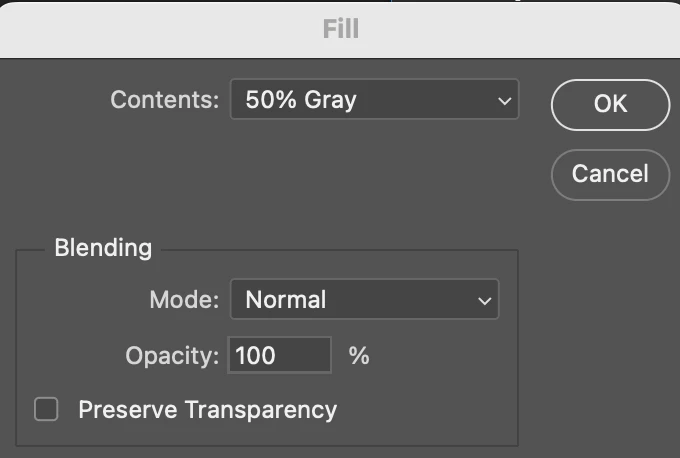
Task: Click the Contents dropdown chevron arrow
Action: pos(503,100)
